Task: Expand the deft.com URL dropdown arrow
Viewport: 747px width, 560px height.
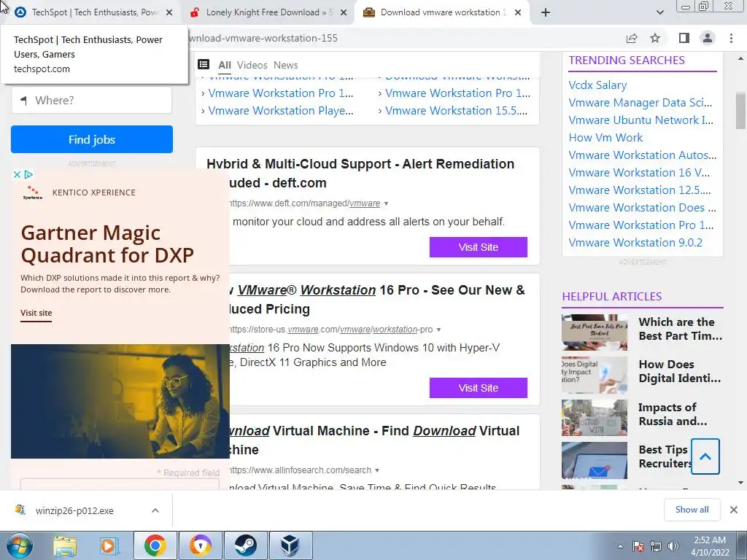Action: pyautogui.click(x=387, y=204)
